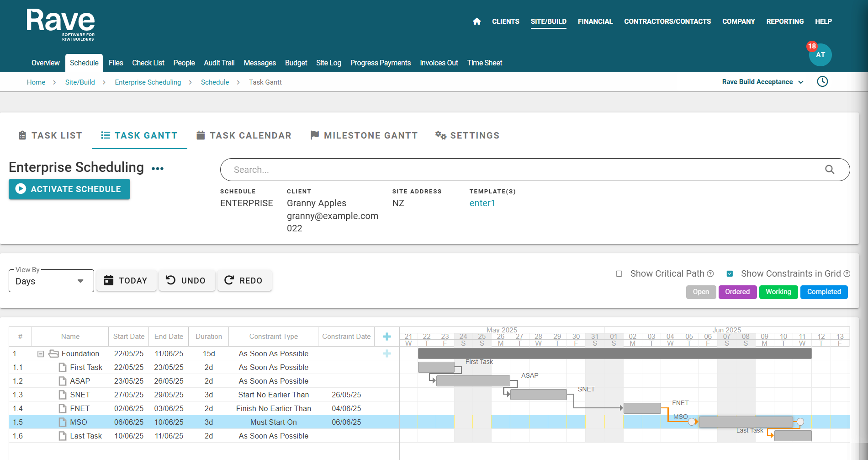Go to Enterprise Scheduling breadcrumb link
The height and width of the screenshot is (460, 868).
pyautogui.click(x=148, y=82)
